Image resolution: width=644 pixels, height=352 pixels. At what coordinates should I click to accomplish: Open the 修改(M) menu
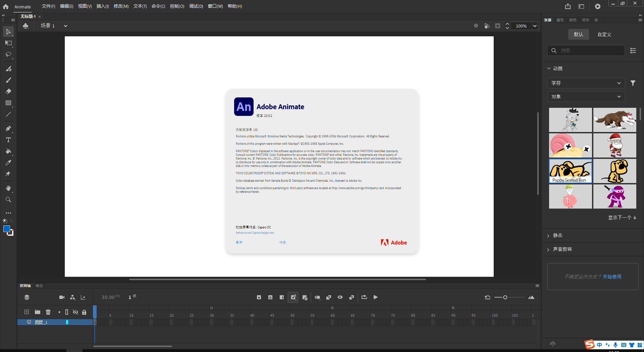pos(121,6)
